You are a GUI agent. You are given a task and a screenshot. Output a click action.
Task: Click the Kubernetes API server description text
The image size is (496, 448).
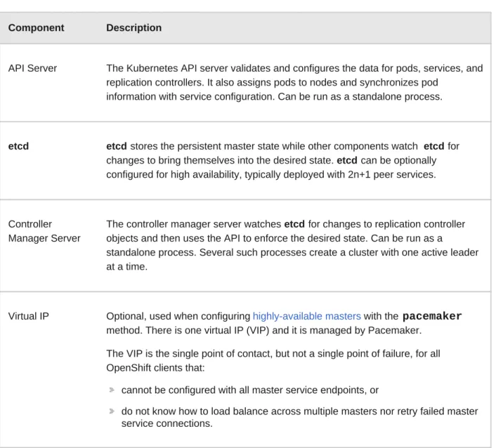click(294, 82)
